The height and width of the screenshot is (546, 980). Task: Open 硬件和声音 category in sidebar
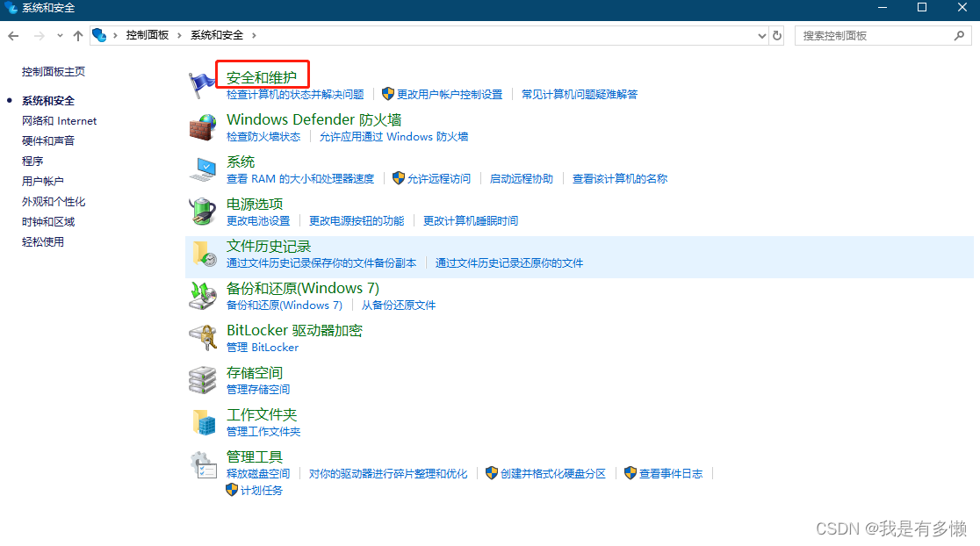[48, 140]
